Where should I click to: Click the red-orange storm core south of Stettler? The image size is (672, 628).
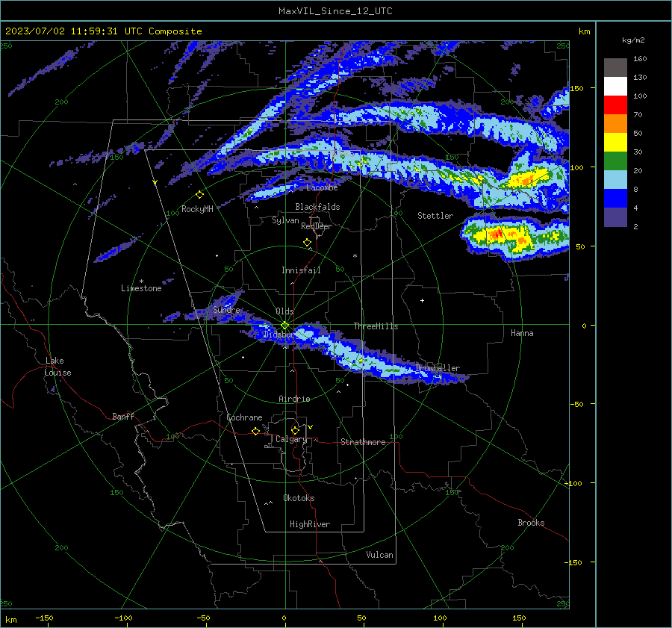(497, 234)
